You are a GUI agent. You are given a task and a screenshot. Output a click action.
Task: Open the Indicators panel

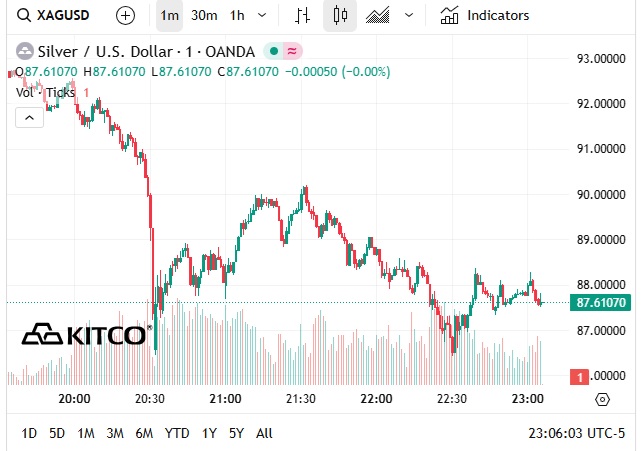(x=485, y=16)
